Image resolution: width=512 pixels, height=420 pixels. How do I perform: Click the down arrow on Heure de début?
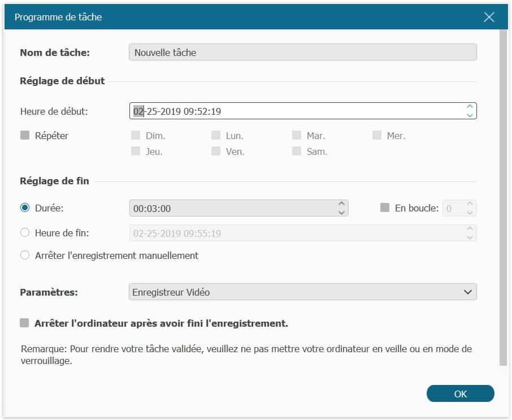coord(469,115)
